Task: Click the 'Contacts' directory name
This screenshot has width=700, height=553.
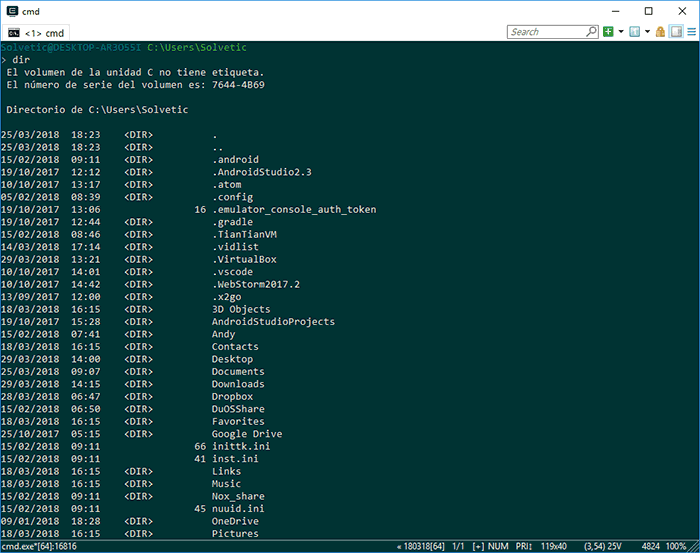Action: pyautogui.click(x=235, y=347)
